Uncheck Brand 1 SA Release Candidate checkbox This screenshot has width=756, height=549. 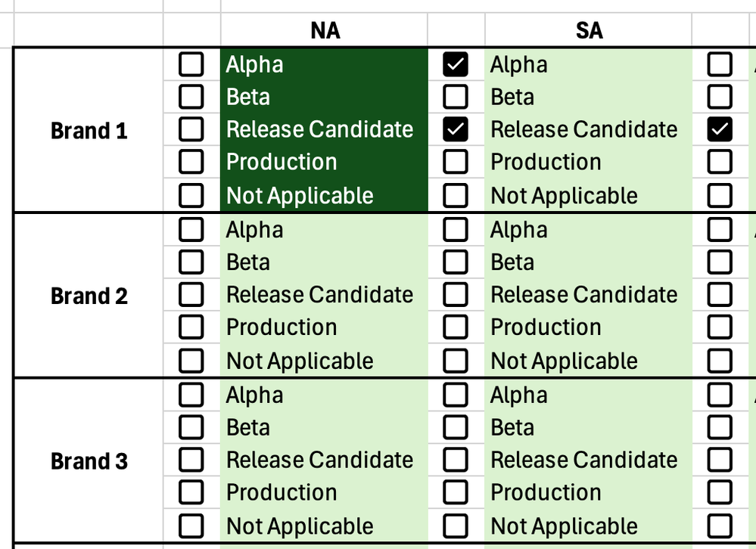pyautogui.click(x=455, y=129)
